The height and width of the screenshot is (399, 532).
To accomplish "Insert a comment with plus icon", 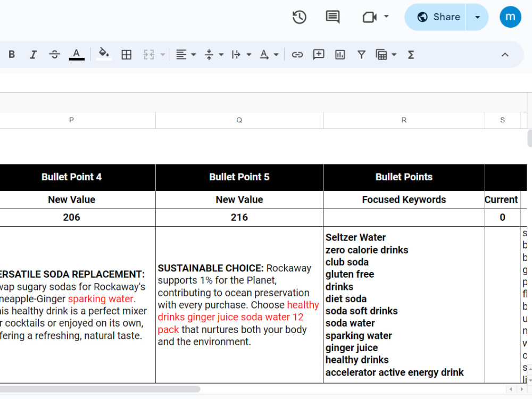I will (319, 54).
